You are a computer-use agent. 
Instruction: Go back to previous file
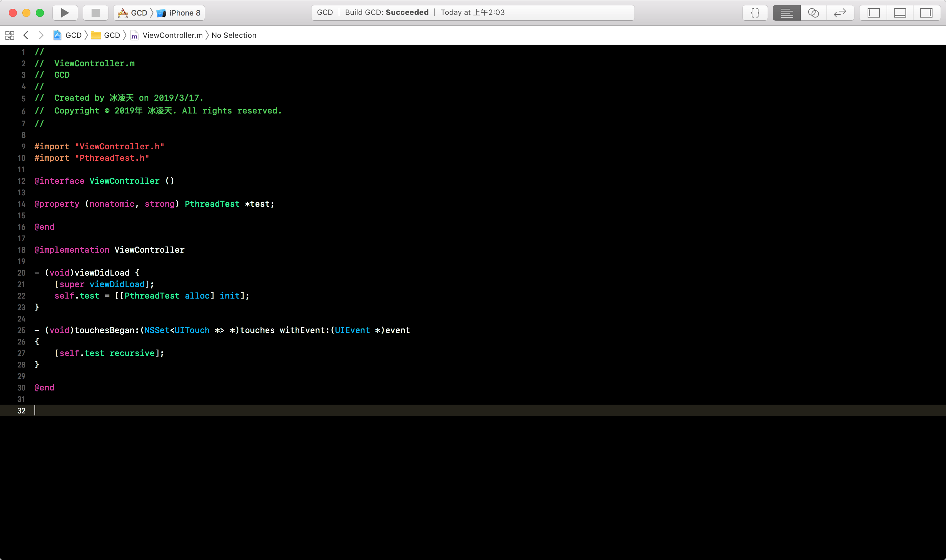click(26, 35)
